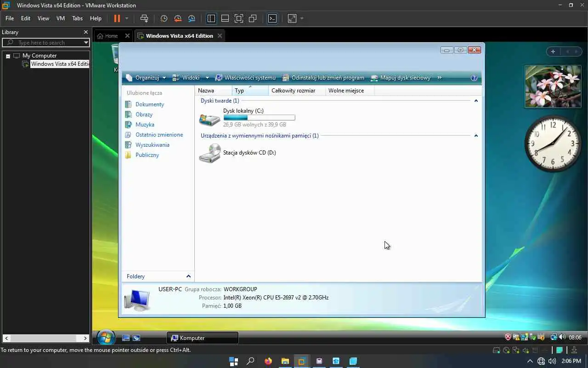Open the Organizuj dropdown menu
The image size is (588, 368).
(x=146, y=78)
